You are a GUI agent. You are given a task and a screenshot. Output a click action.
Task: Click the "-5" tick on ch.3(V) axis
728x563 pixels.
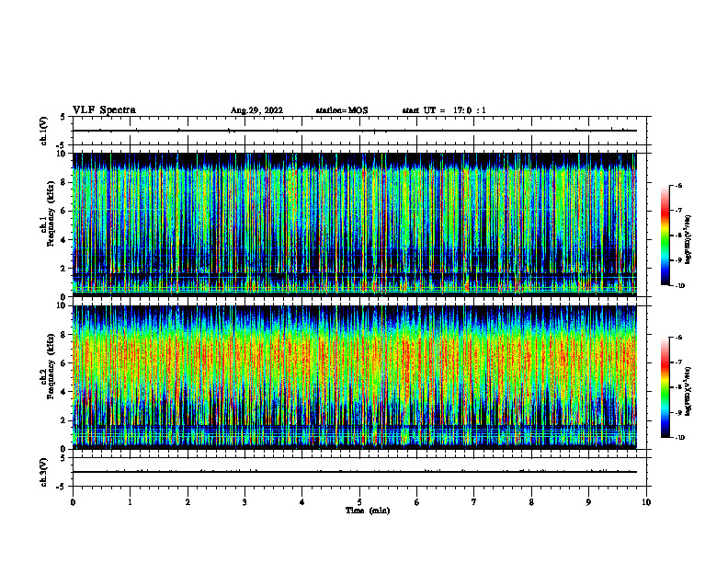click(x=62, y=487)
